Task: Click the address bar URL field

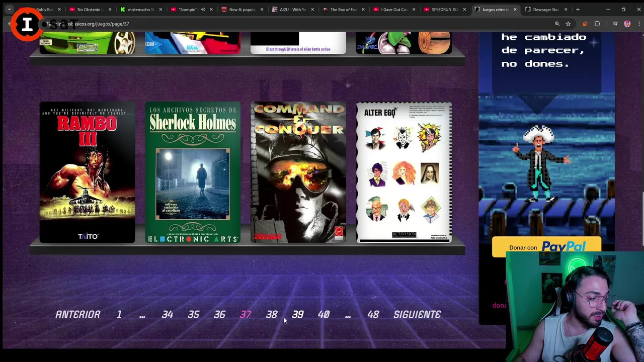Action: 302,24
